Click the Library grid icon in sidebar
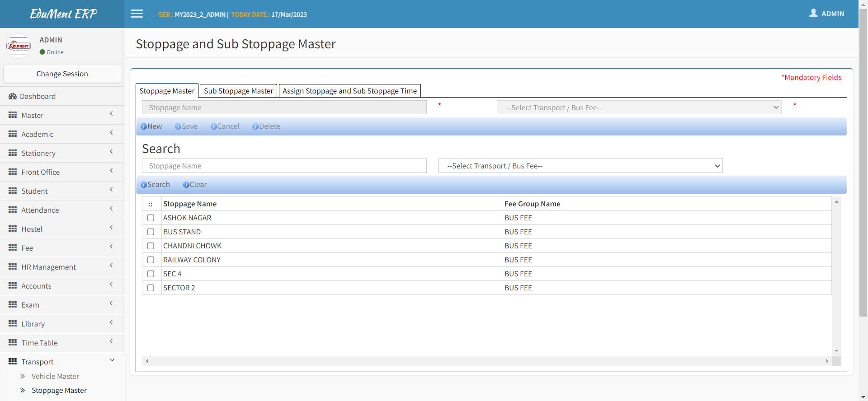 13,324
